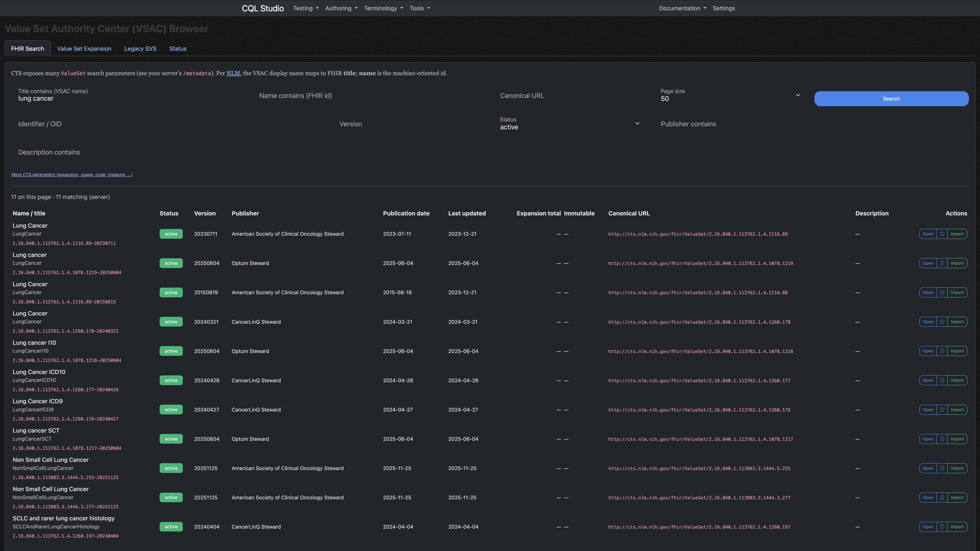The width and height of the screenshot is (980, 551).
Task: Click the Publisher column header
Action: (x=245, y=213)
